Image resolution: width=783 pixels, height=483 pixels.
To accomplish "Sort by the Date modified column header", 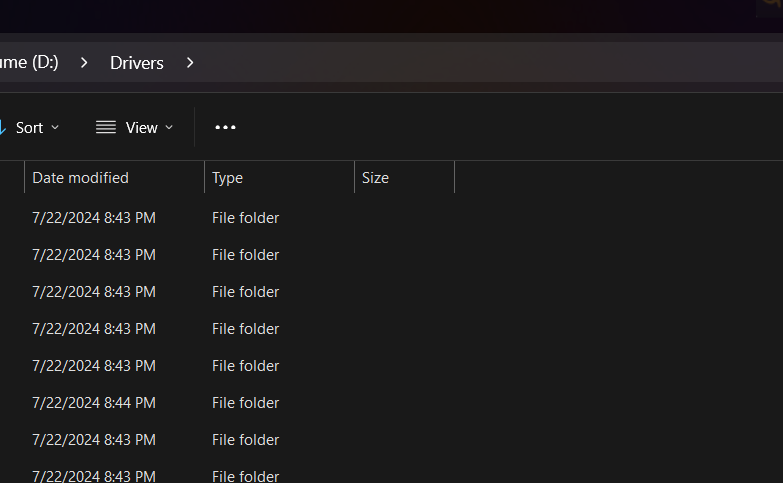I will coord(80,178).
